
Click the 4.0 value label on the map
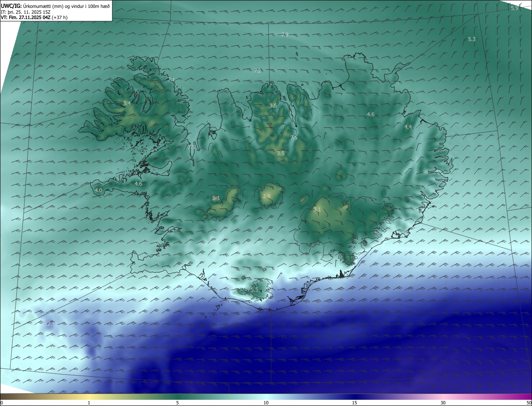click(99, 190)
